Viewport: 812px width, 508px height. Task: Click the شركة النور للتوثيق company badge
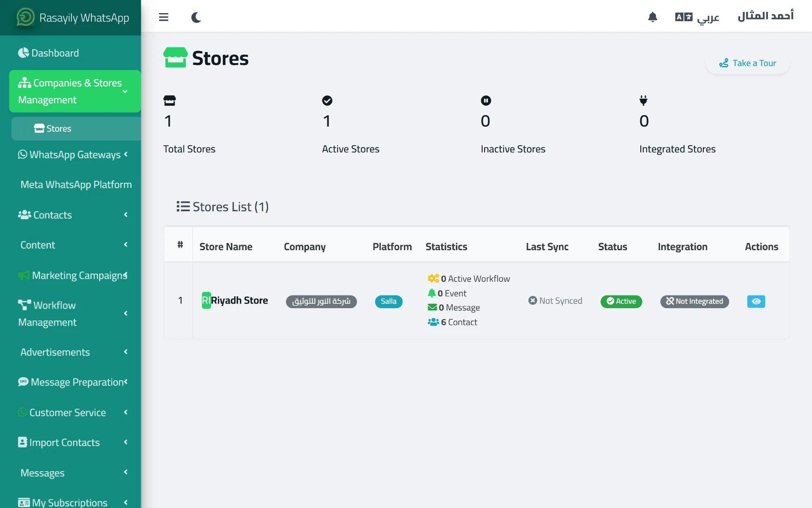pyautogui.click(x=321, y=301)
